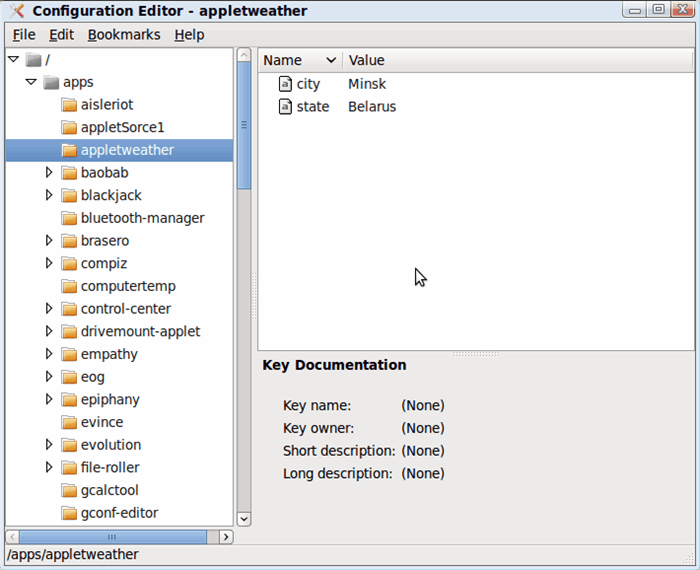Image resolution: width=700 pixels, height=570 pixels.
Task: Select the state key name
Action: tap(312, 107)
